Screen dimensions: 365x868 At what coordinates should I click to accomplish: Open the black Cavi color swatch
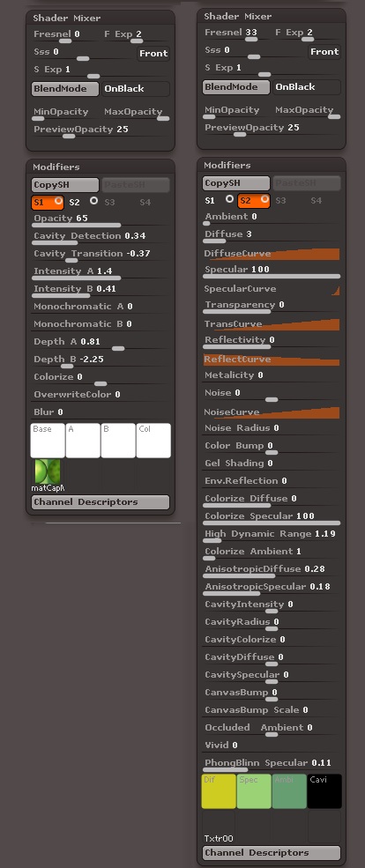pos(324,791)
